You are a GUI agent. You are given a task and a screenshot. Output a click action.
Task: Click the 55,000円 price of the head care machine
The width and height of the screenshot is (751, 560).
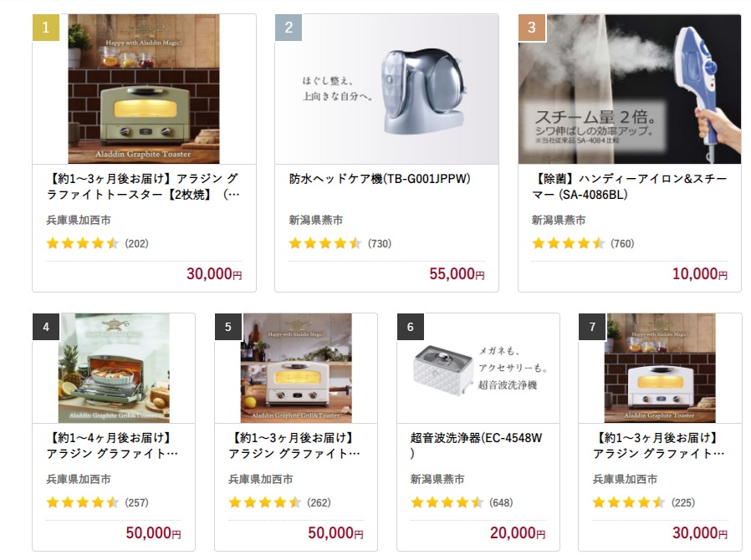[457, 274]
